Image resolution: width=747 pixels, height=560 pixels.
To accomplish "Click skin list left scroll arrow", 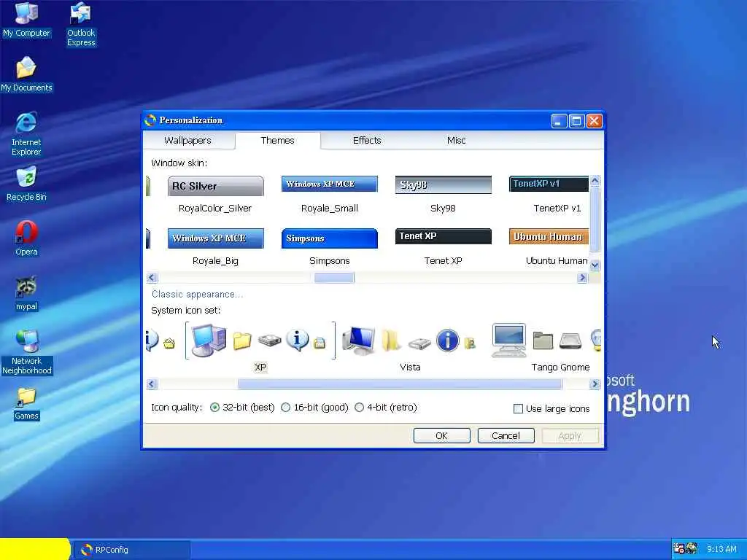I will (152, 278).
